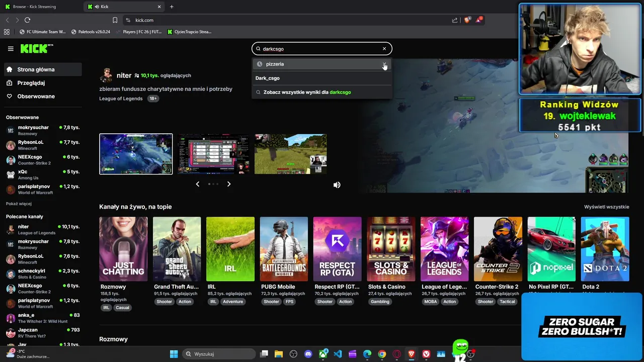Open a new browser tab

click(x=172, y=7)
